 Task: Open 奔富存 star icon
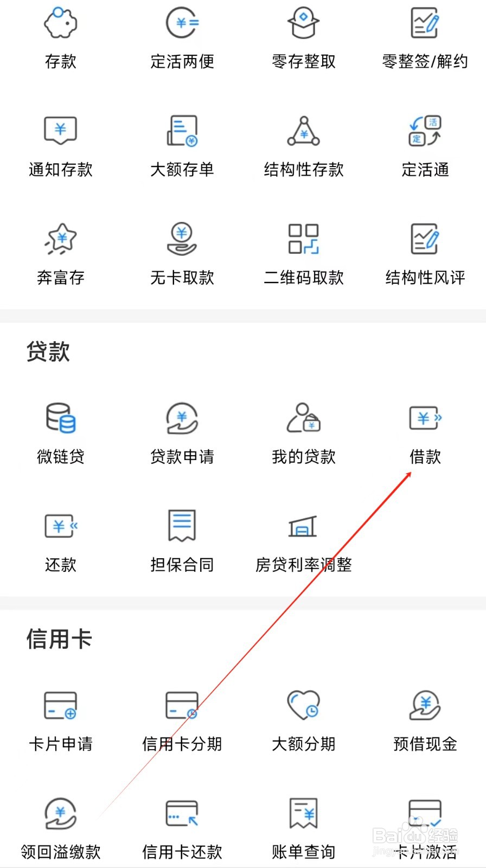pos(61,239)
